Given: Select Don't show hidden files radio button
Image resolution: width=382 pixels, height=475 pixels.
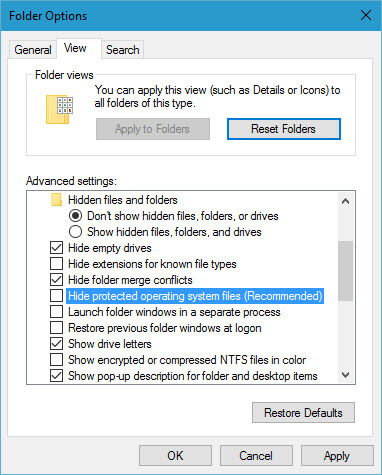Looking at the screenshot, I should point(75,216).
